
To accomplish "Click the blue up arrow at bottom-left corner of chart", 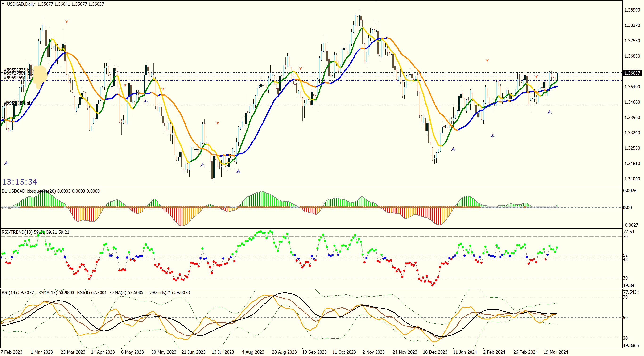I will [x=7, y=163].
